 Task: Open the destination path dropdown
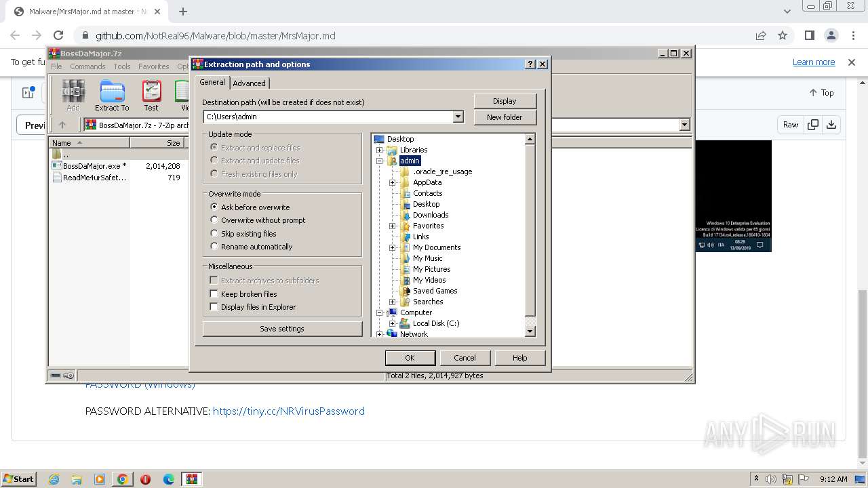pos(458,117)
